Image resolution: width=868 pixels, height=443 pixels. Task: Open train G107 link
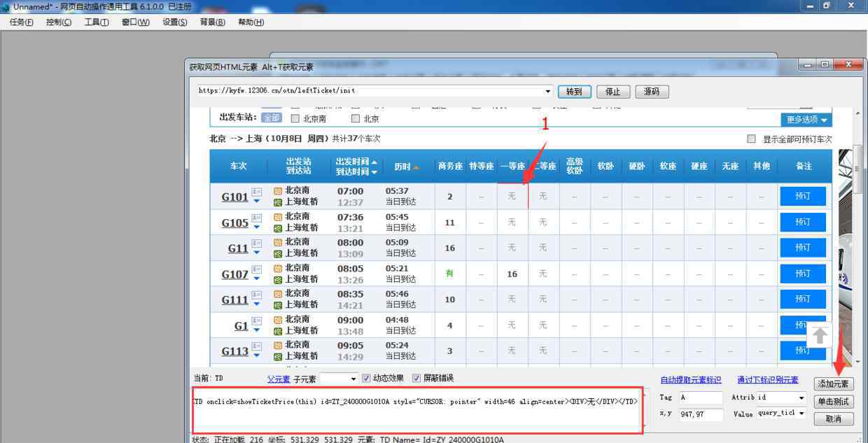point(235,274)
